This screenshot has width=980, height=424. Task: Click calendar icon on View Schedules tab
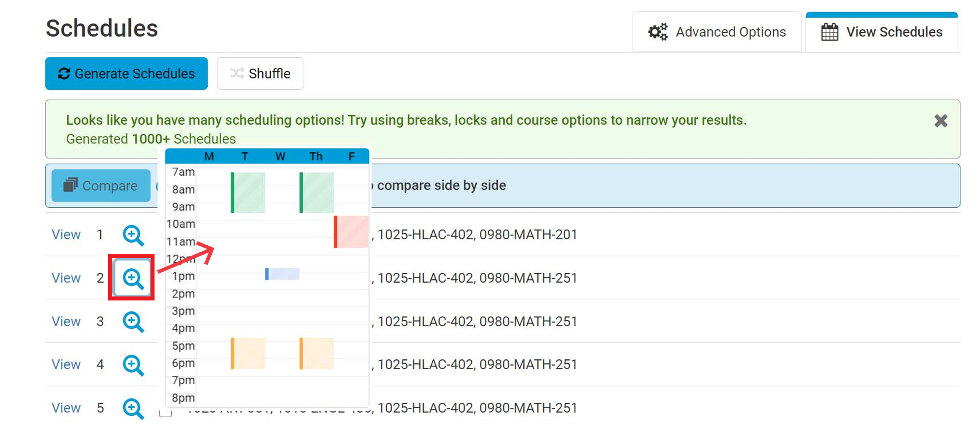coord(829,32)
